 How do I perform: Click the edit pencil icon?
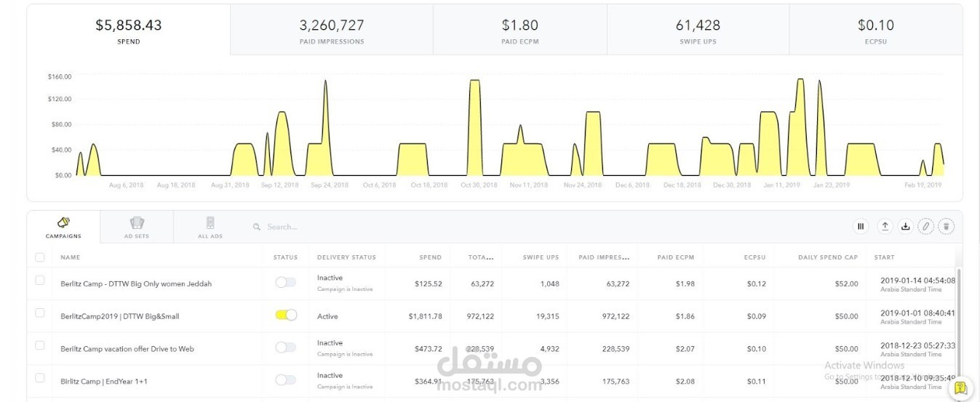coord(925,226)
